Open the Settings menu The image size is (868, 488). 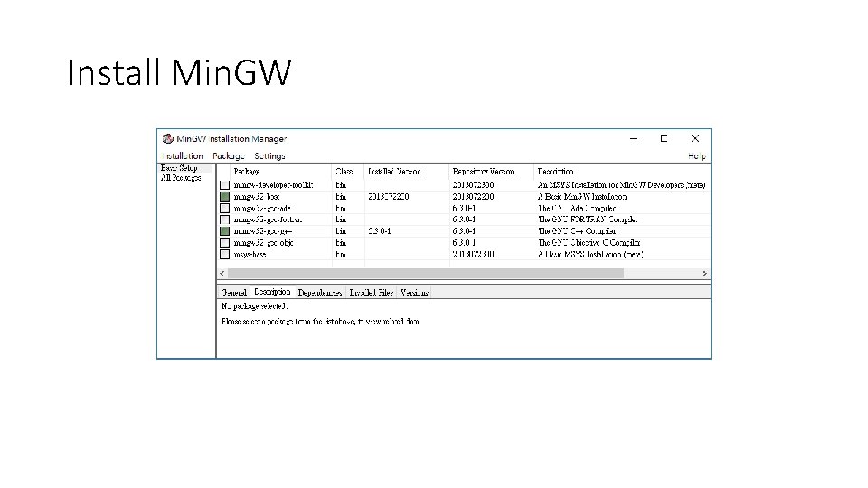[x=270, y=156]
